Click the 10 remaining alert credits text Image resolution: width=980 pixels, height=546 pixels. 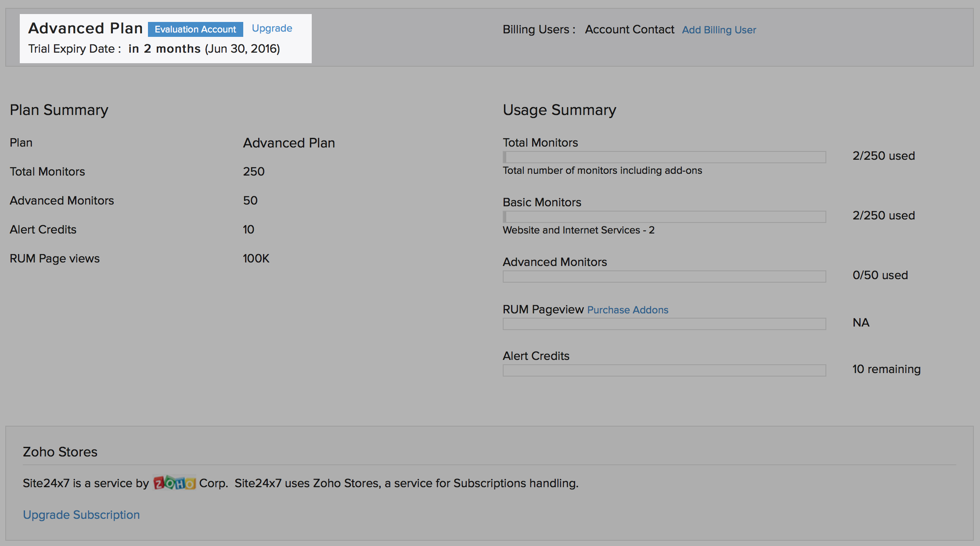(886, 369)
